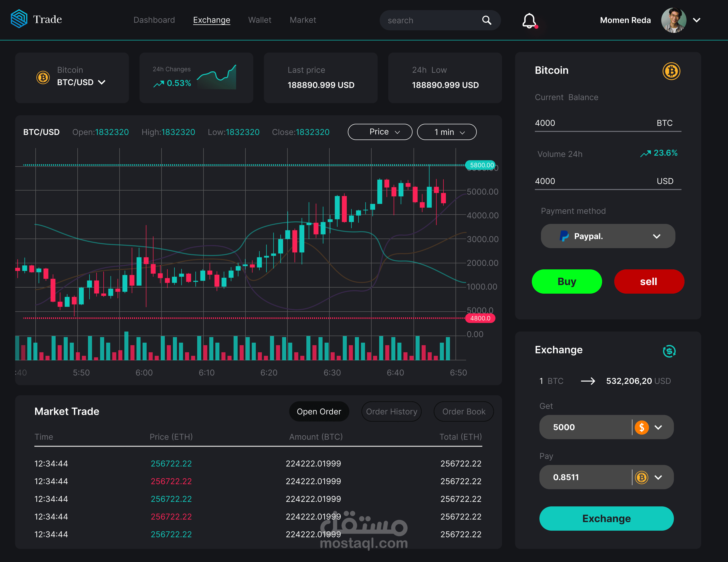The height and width of the screenshot is (562, 728).
Task: Expand the user account menu chevron
Action: (x=697, y=20)
